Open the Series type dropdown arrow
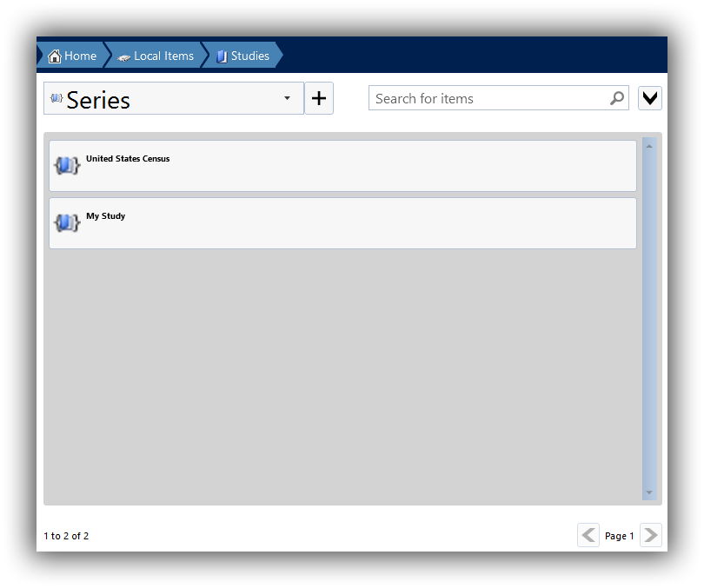Image resolution: width=704 pixels, height=588 pixels. [287, 98]
